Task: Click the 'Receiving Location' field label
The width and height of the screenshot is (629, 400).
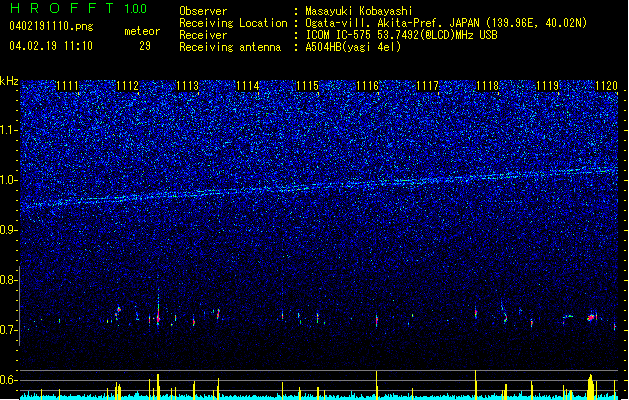Action: pos(233,23)
